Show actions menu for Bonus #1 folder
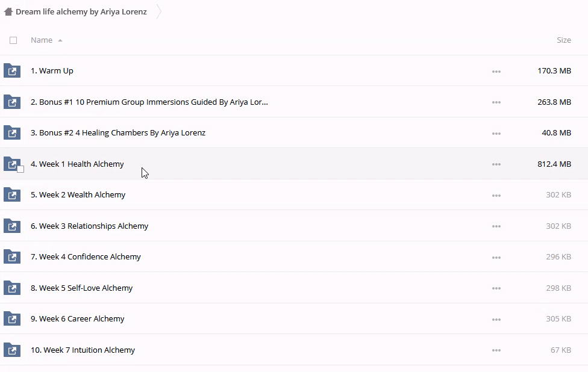588x372 pixels. (496, 102)
